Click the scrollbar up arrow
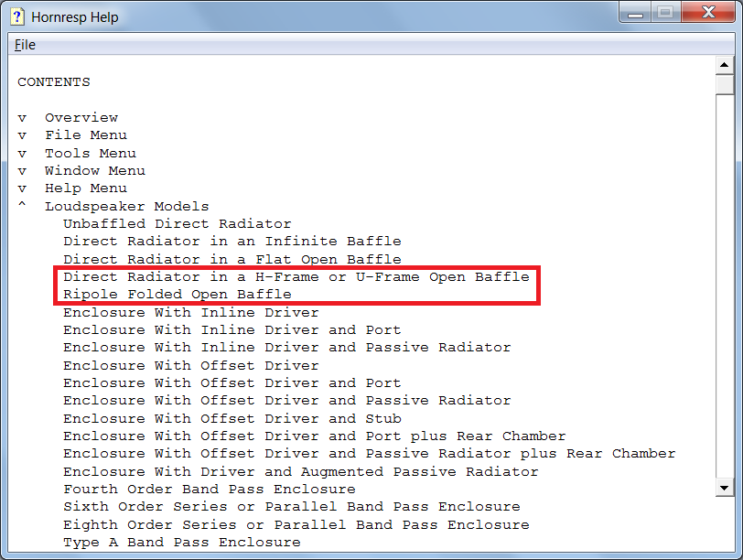Image resolution: width=743 pixels, height=560 pixels. [724, 65]
